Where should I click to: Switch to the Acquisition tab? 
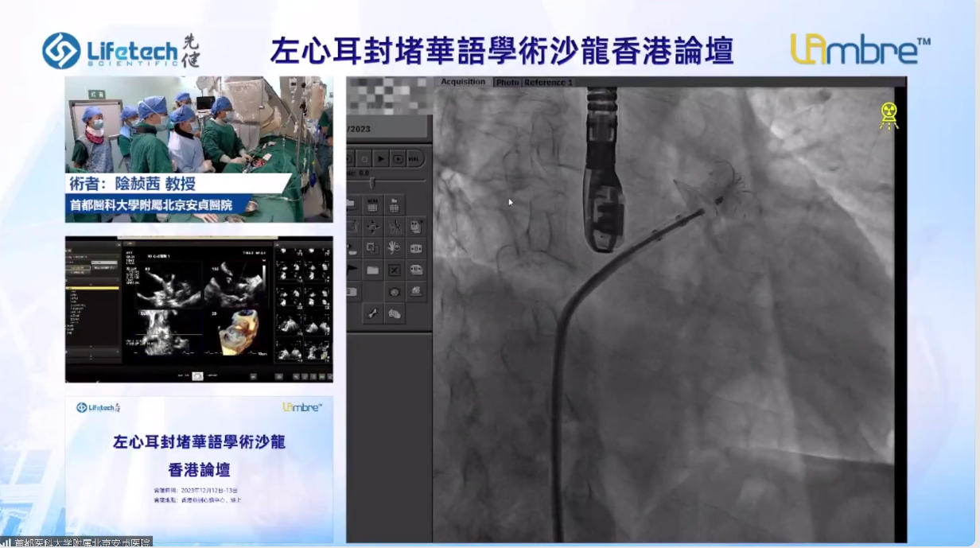click(463, 82)
